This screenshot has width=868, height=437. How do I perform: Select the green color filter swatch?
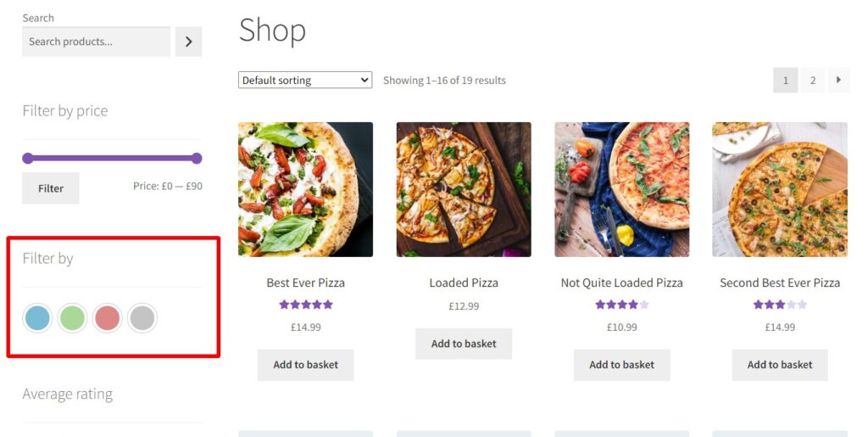(72, 318)
